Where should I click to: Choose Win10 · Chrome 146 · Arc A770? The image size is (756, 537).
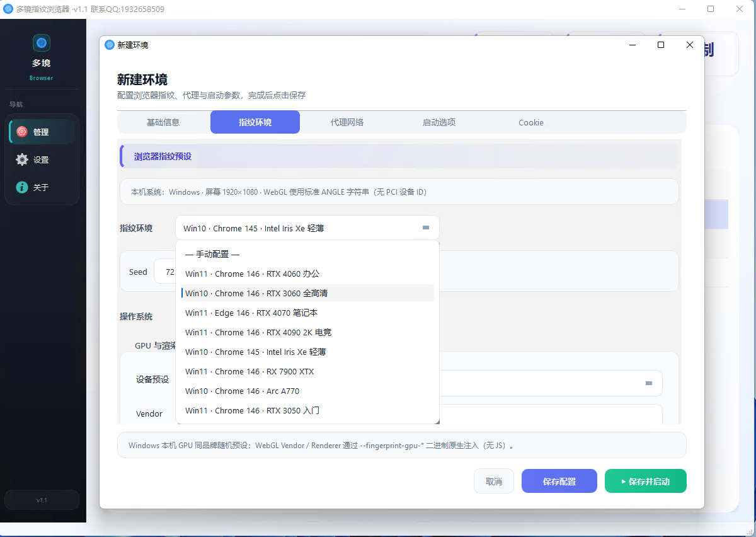[x=307, y=391]
